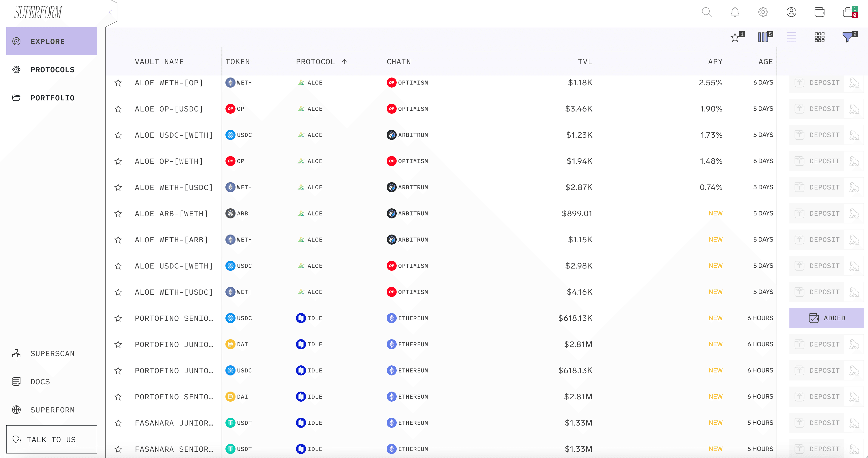This screenshot has height=458, width=868.
Task: Favorite the Portofino Junior DAI vault
Action: pos(118,345)
